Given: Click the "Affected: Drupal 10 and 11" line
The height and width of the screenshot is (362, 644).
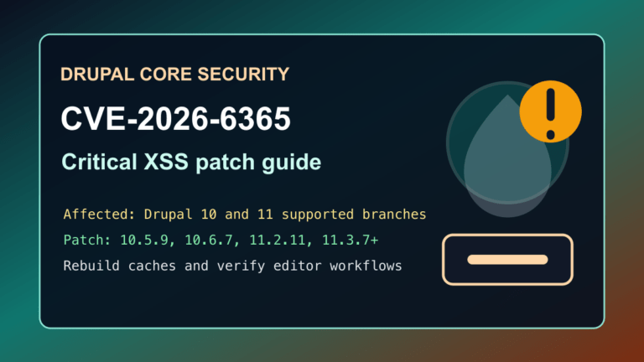Looking at the screenshot, I should tap(245, 215).
